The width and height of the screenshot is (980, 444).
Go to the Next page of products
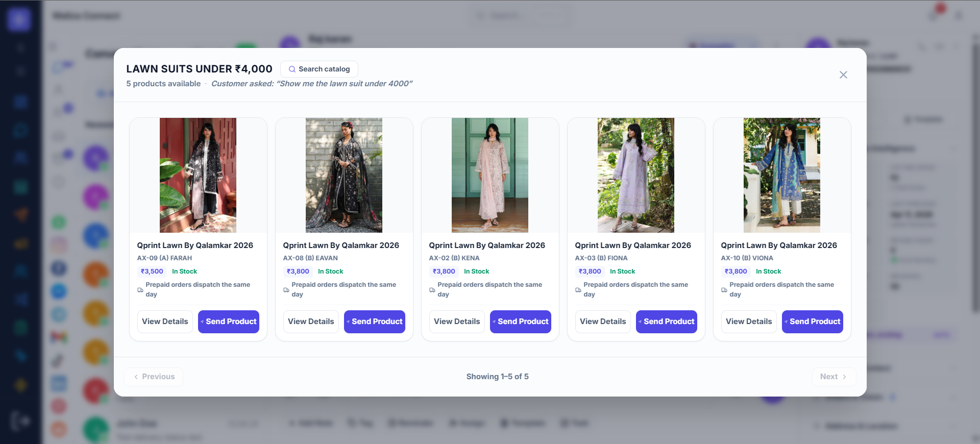point(834,377)
